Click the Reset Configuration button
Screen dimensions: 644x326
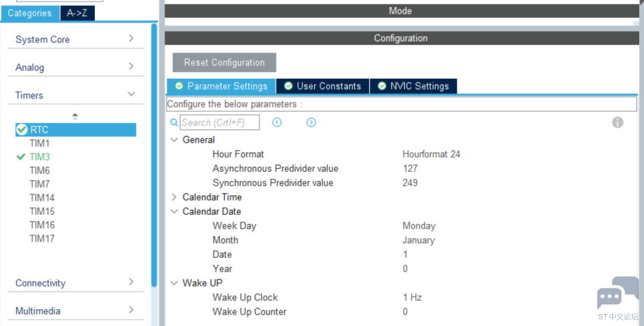click(224, 63)
